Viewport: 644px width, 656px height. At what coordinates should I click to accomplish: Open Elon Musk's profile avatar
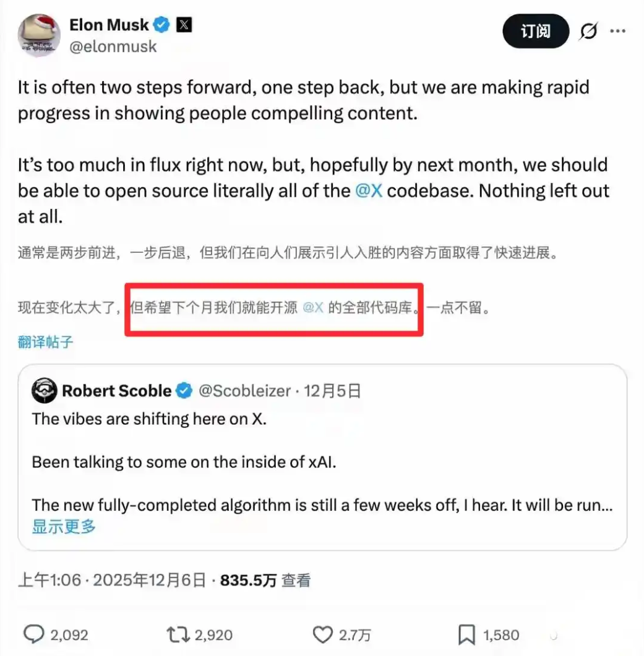[x=38, y=35]
